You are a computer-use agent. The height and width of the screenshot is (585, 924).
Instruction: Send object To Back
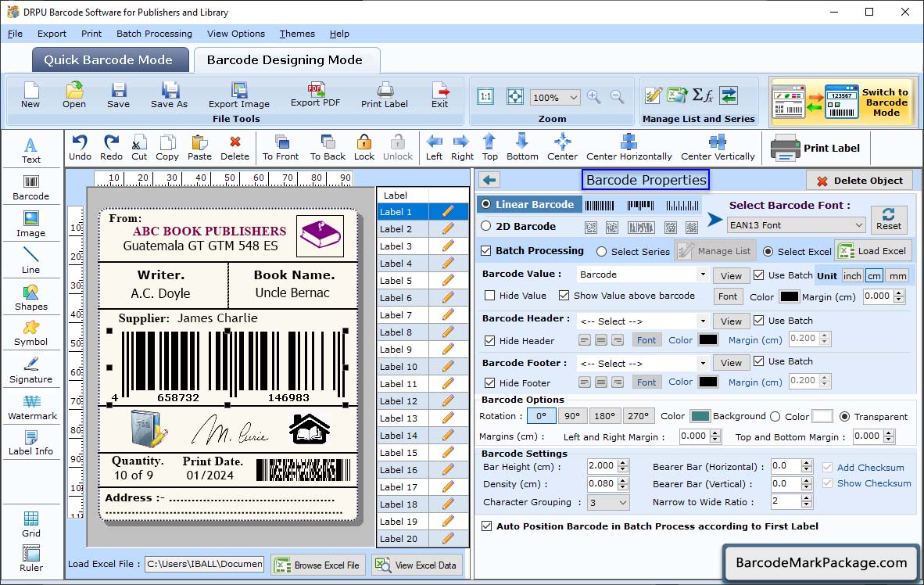pyautogui.click(x=328, y=148)
